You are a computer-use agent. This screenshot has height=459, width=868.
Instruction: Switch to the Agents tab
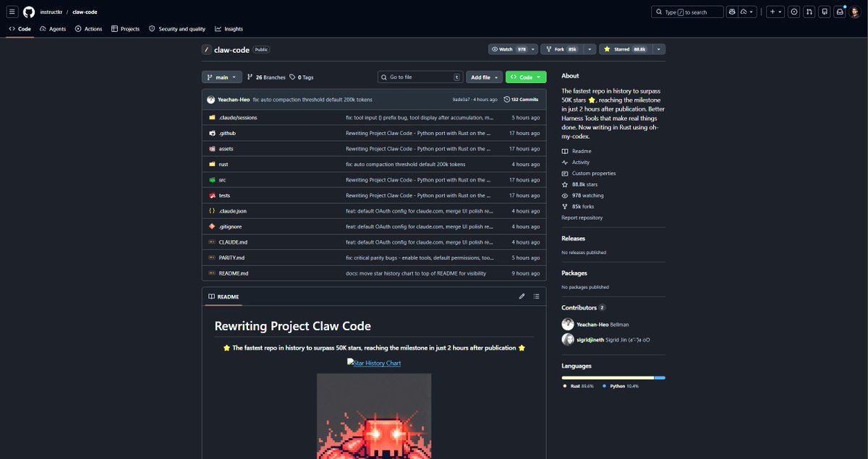pos(53,29)
